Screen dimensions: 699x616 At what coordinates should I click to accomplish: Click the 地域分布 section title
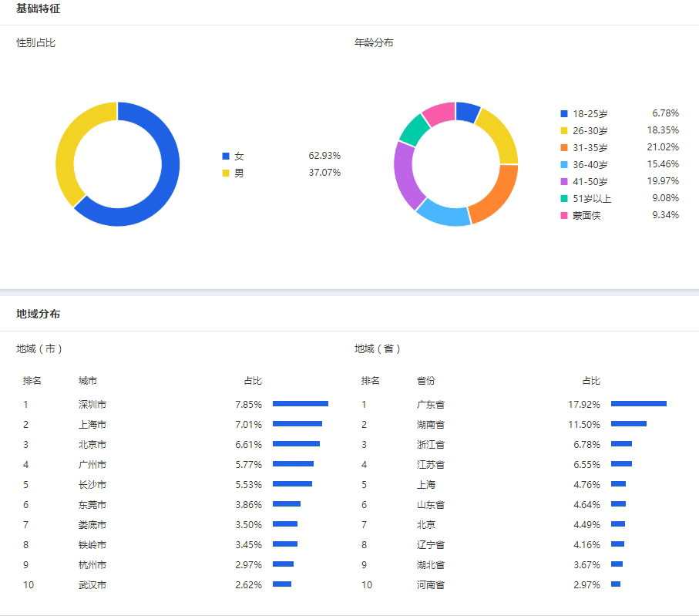pyautogui.click(x=39, y=314)
